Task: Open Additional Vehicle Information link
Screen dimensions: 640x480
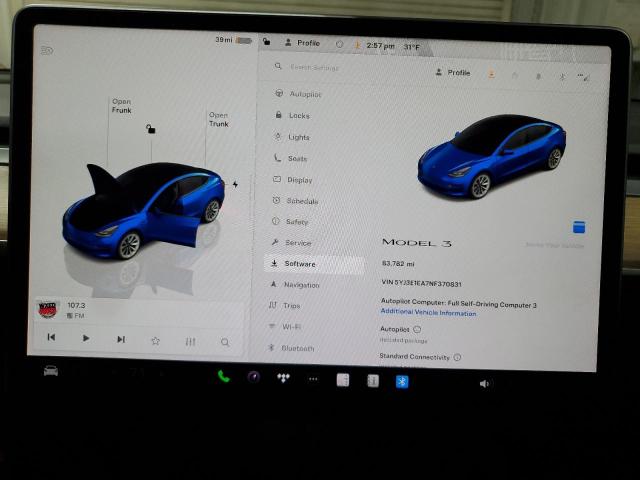Action: (x=428, y=312)
